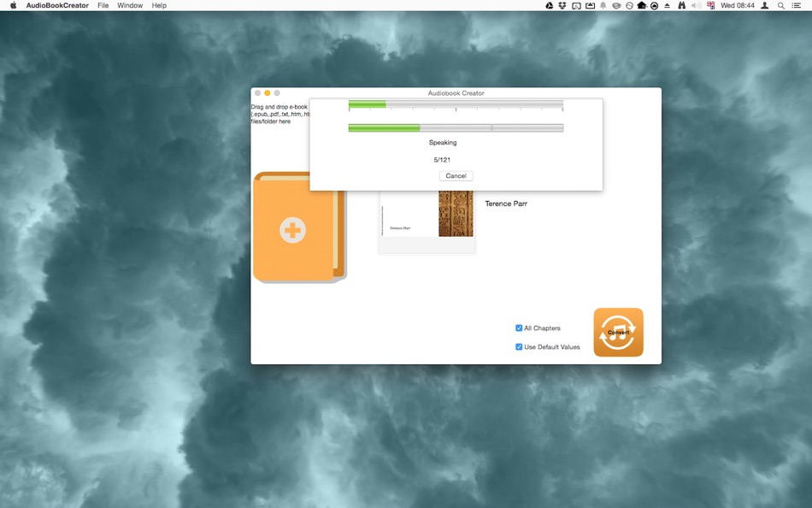Open the Window menu
This screenshot has width=812, height=508.
130,5
